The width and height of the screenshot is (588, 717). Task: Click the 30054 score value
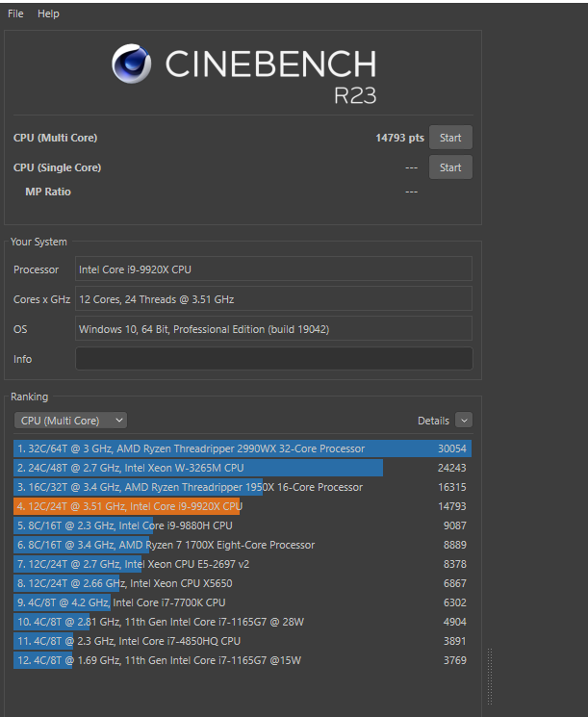451,448
